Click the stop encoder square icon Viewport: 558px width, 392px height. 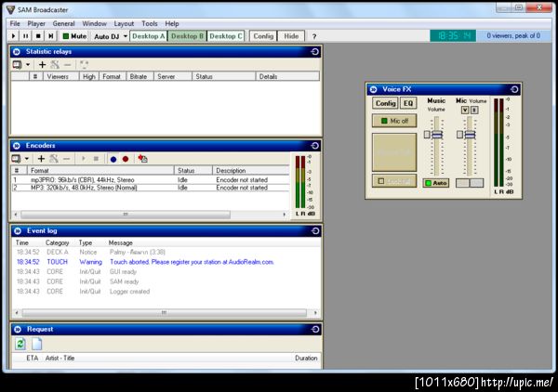[x=96, y=159]
